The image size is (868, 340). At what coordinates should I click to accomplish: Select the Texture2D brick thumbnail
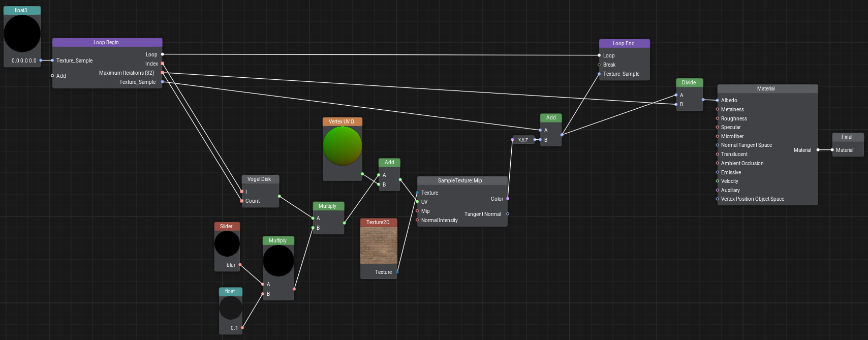(x=379, y=245)
